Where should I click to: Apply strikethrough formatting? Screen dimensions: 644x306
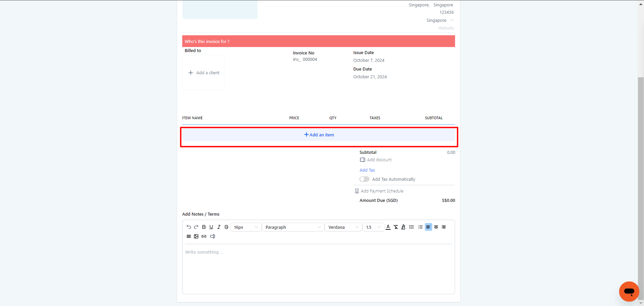coord(226,227)
